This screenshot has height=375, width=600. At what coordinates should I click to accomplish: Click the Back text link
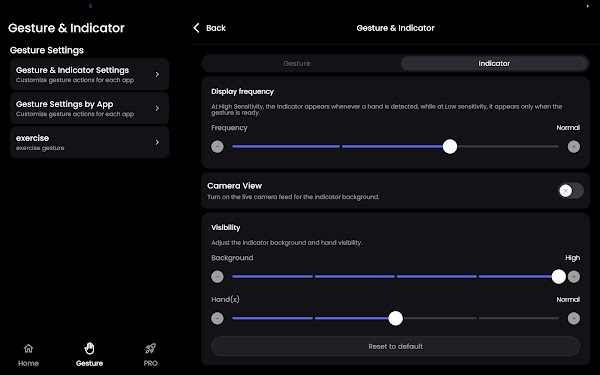pos(216,28)
